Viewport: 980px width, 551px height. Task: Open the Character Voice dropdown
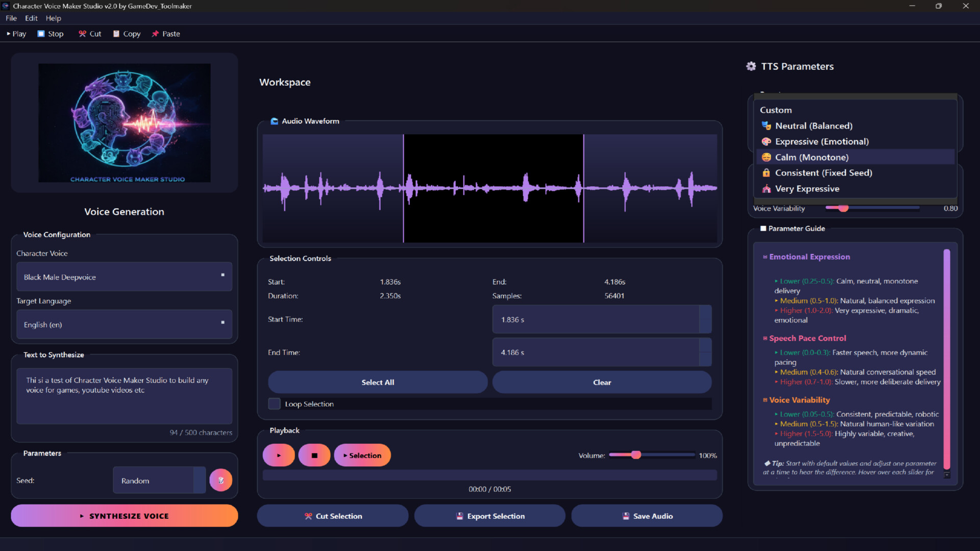(x=124, y=277)
